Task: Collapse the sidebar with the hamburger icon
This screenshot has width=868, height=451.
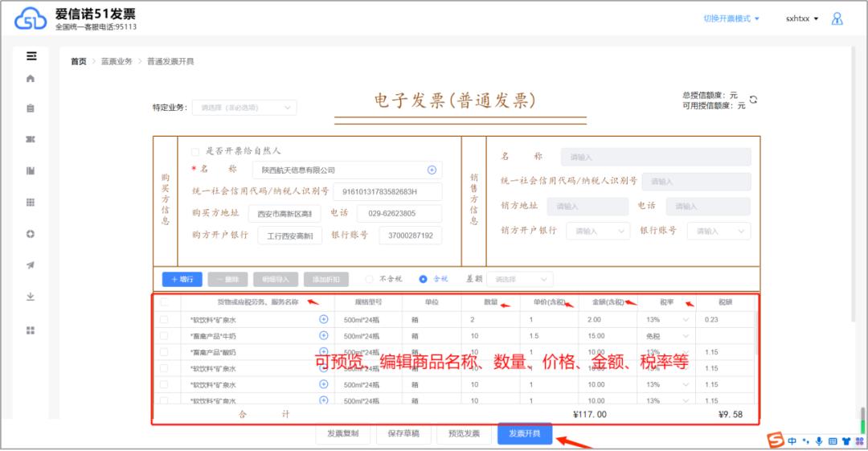Action: (x=31, y=56)
